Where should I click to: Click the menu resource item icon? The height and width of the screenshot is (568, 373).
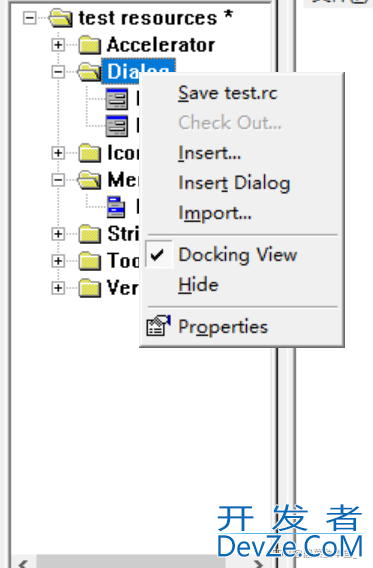116,207
